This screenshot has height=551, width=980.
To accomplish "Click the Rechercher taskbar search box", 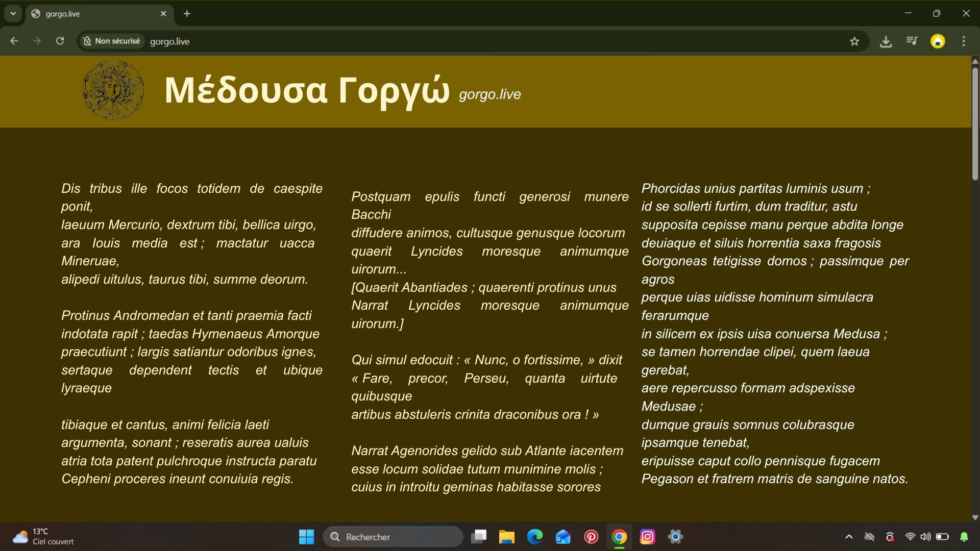I will click(x=393, y=537).
